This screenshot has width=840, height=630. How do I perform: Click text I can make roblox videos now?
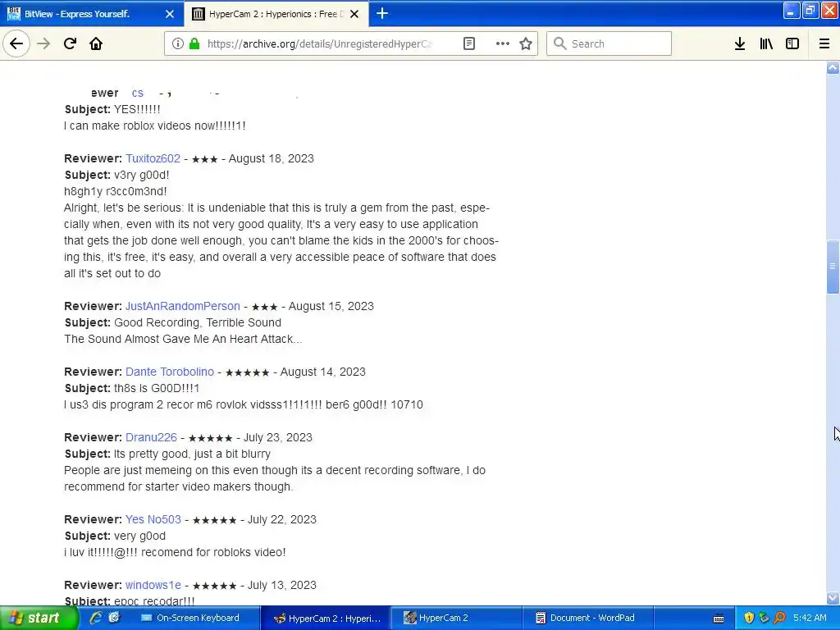[x=155, y=126]
